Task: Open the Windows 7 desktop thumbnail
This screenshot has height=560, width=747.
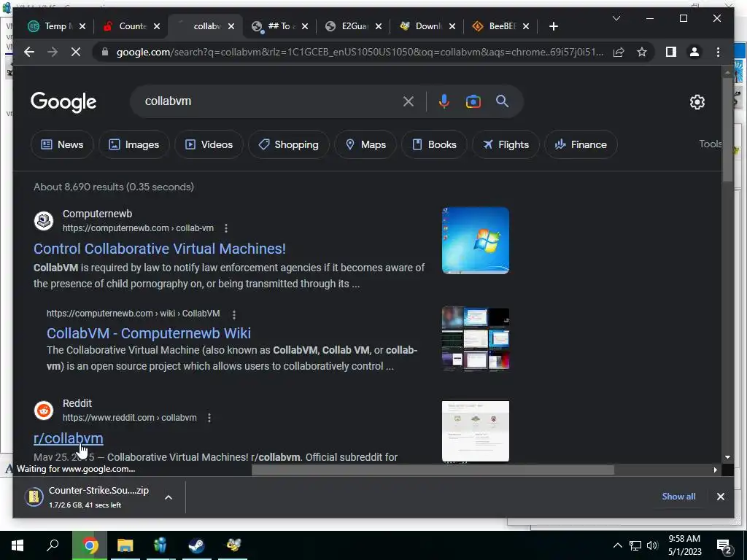Action: pos(476,241)
